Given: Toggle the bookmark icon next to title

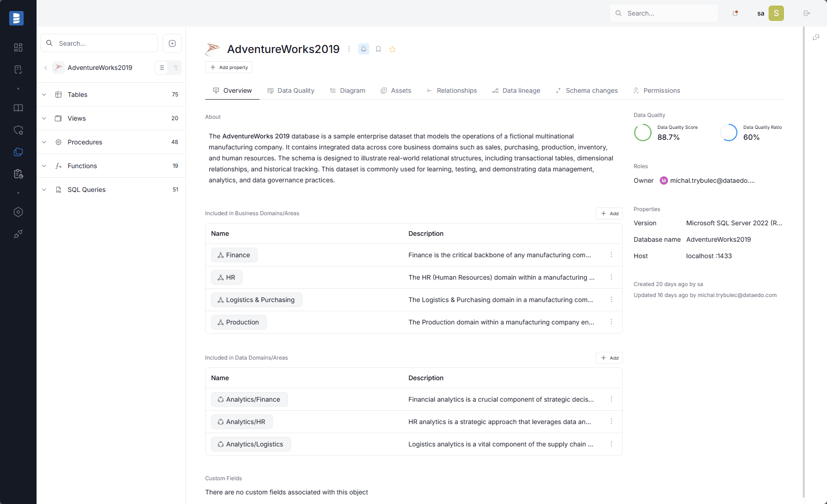Looking at the screenshot, I should (x=378, y=49).
